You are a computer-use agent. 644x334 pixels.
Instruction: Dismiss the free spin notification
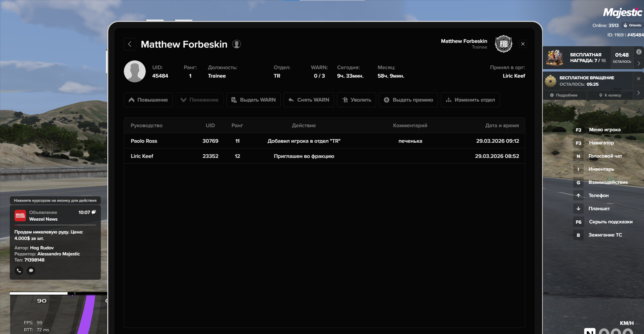tap(638, 79)
